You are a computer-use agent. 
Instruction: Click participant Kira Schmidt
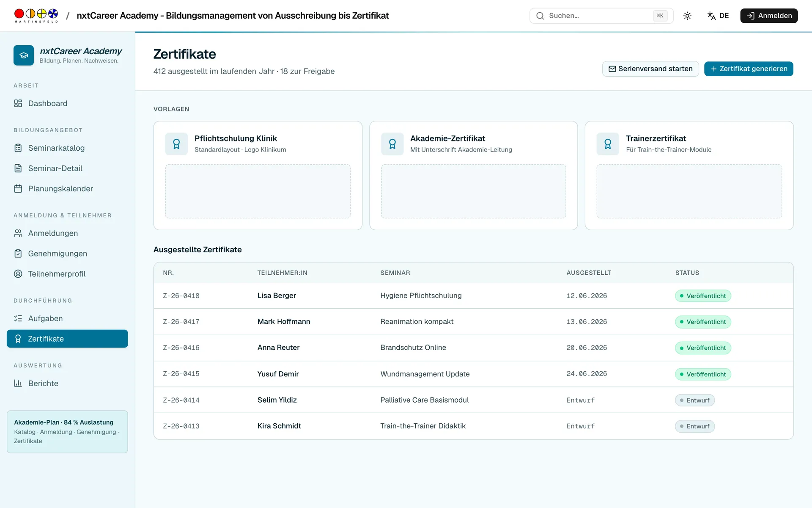279,426
